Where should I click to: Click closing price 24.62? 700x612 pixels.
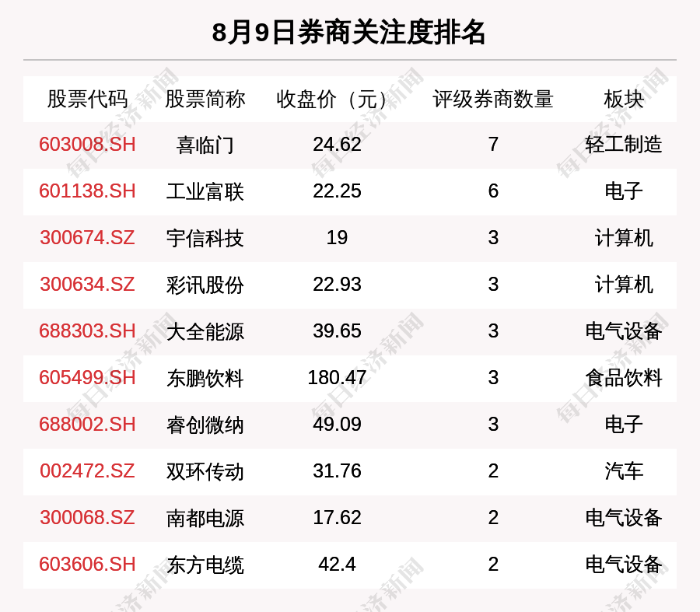(x=337, y=145)
